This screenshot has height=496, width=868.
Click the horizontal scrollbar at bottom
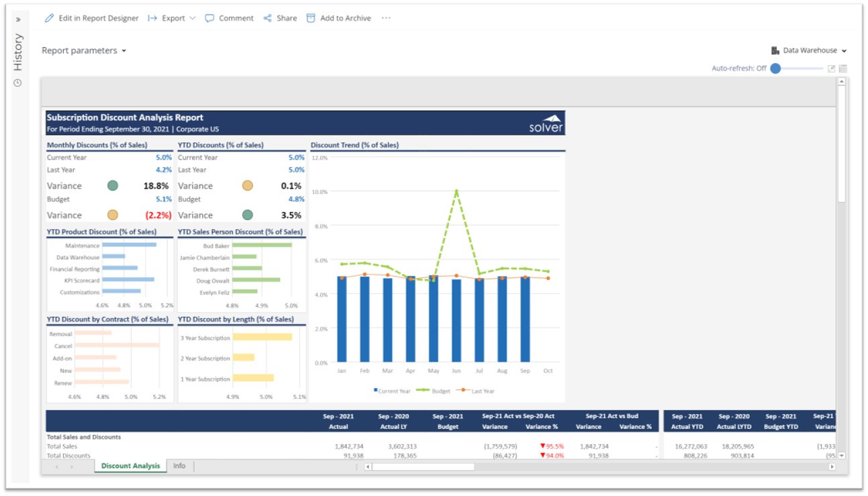point(423,466)
